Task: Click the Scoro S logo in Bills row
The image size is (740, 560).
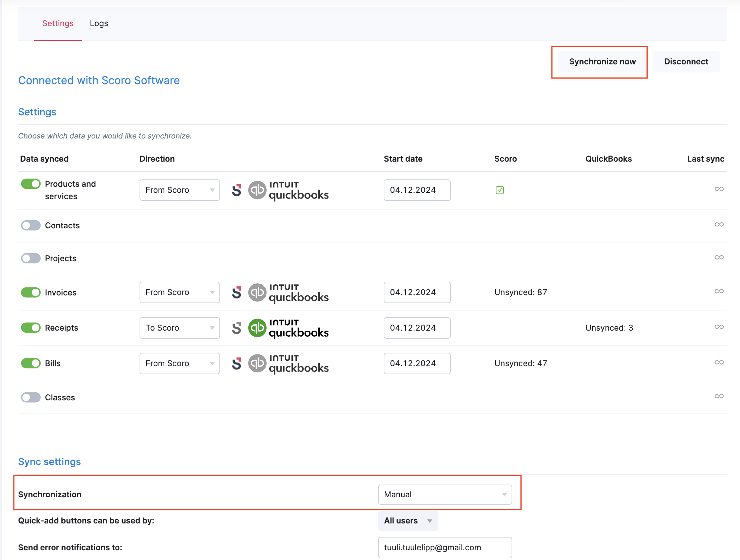Action: (x=236, y=363)
